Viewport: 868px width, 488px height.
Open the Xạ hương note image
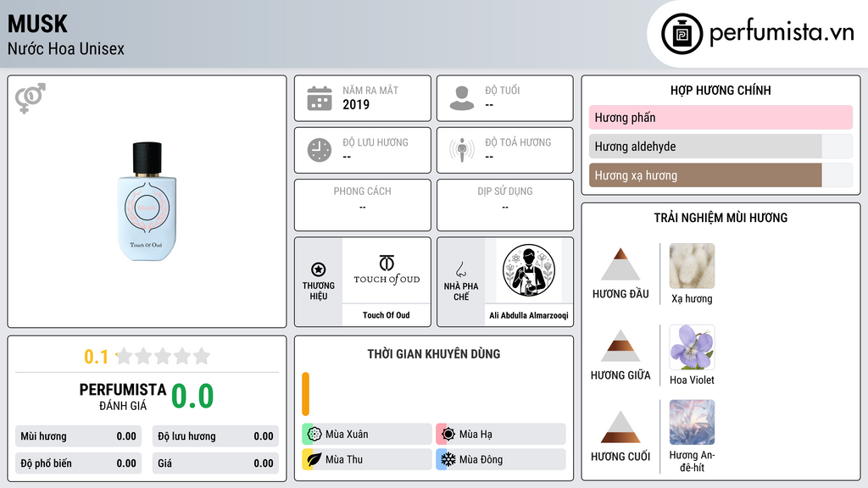pos(692,266)
